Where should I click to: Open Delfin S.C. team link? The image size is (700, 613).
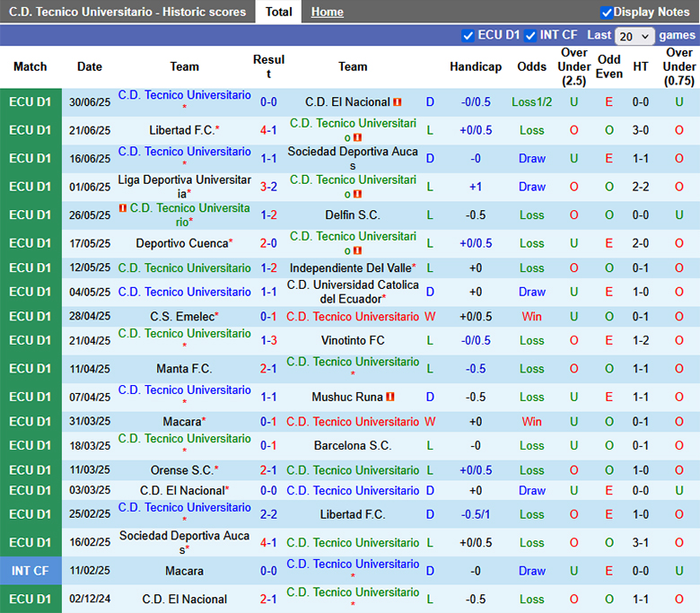coord(353,215)
